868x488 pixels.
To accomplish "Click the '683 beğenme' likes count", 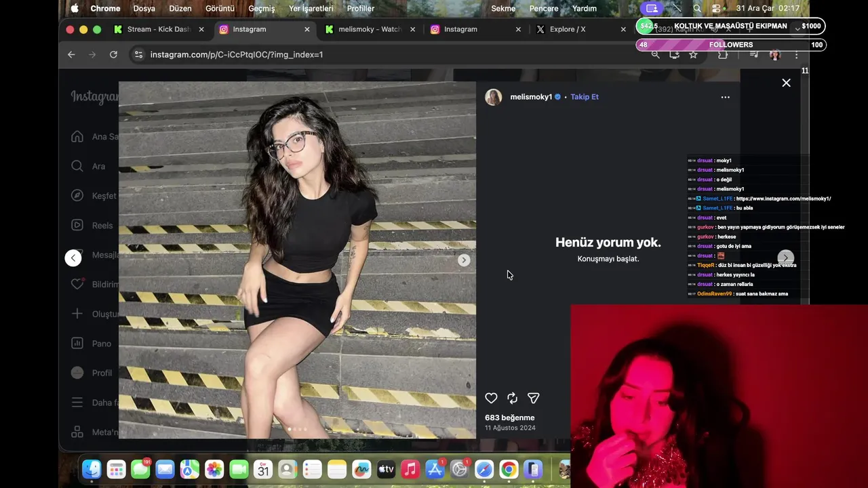I will pyautogui.click(x=510, y=418).
